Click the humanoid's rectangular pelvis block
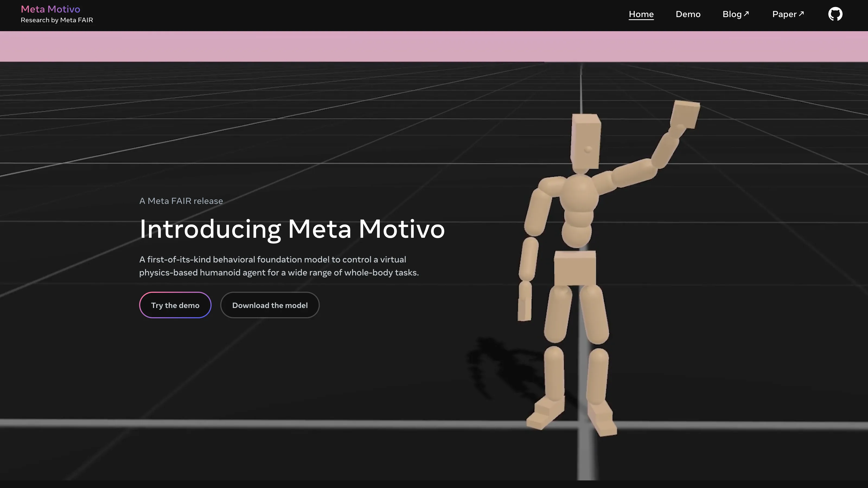868x488 pixels. click(575, 268)
